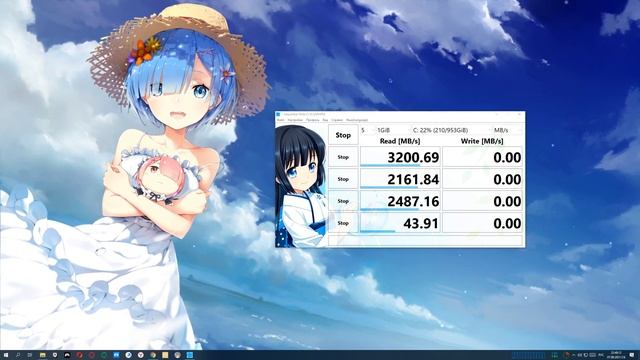Open the Windows Start menu
640x360 pixels.
tap(6, 355)
